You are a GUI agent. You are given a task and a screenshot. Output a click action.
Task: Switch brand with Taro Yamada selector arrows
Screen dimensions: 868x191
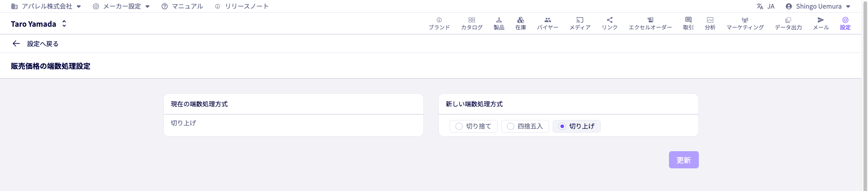(64, 24)
